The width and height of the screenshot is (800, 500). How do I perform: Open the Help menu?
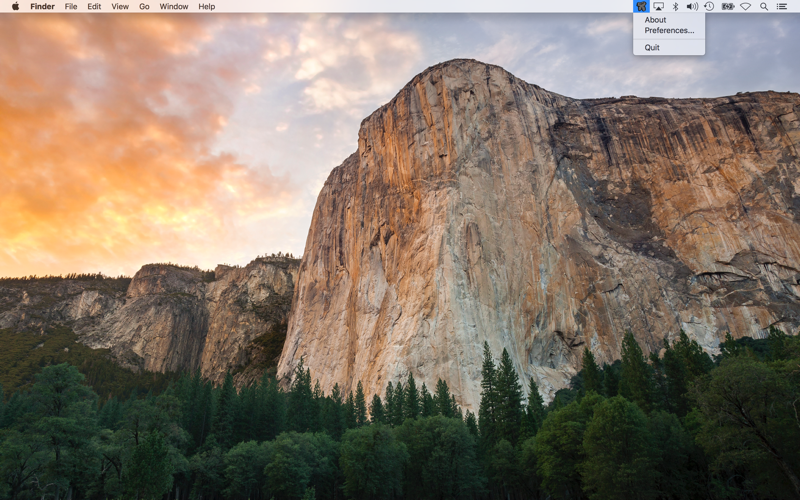tap(207, 6)
